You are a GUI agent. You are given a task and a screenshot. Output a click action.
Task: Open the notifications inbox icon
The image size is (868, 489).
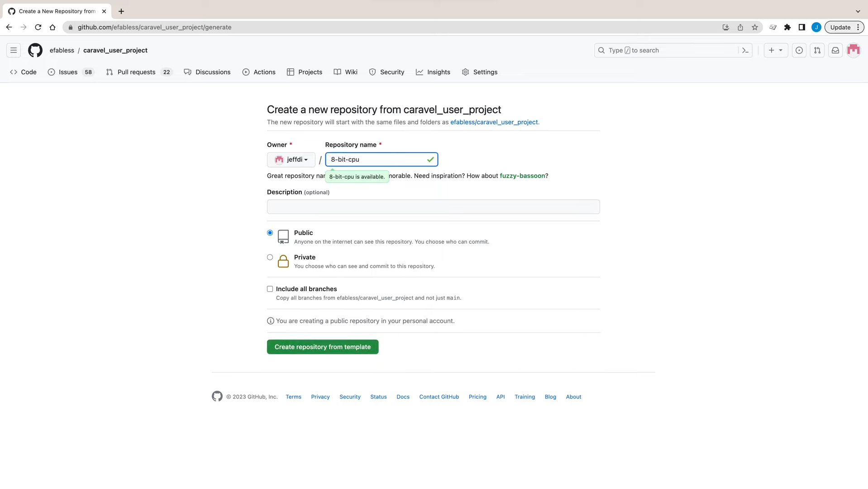(835, 50)
